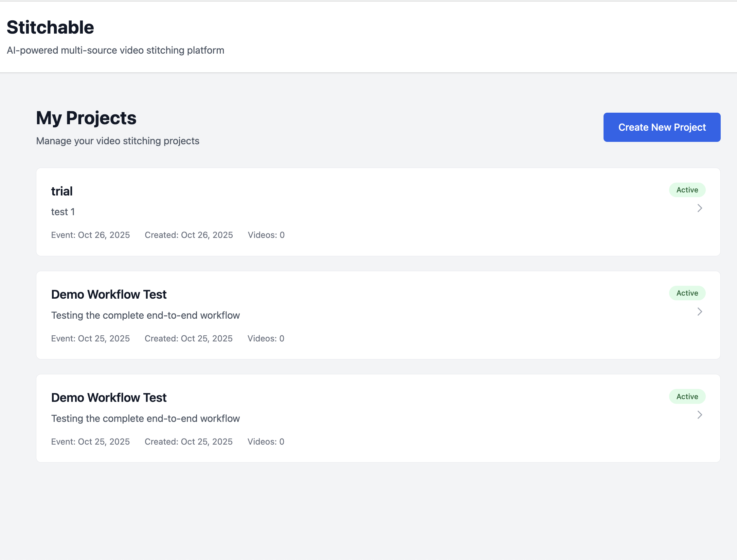Click 'Videos: 0' on trial project
Viewport: 737px width, 560px height.
[x=266, y=235]
